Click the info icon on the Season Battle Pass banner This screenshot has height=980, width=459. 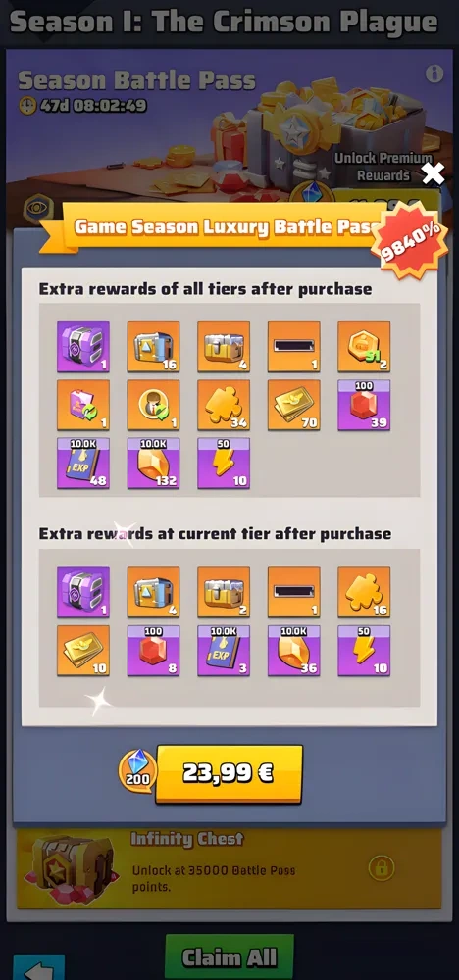[x=433, y=73]
